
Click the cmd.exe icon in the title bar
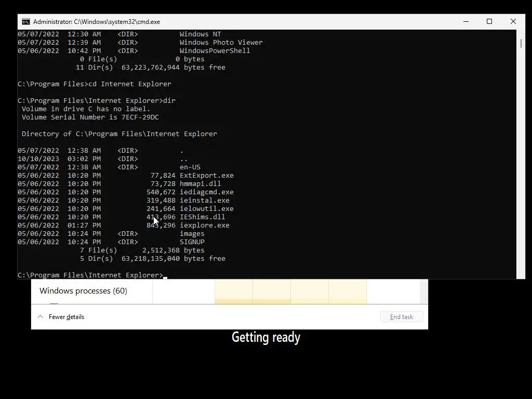coord(26,22)
